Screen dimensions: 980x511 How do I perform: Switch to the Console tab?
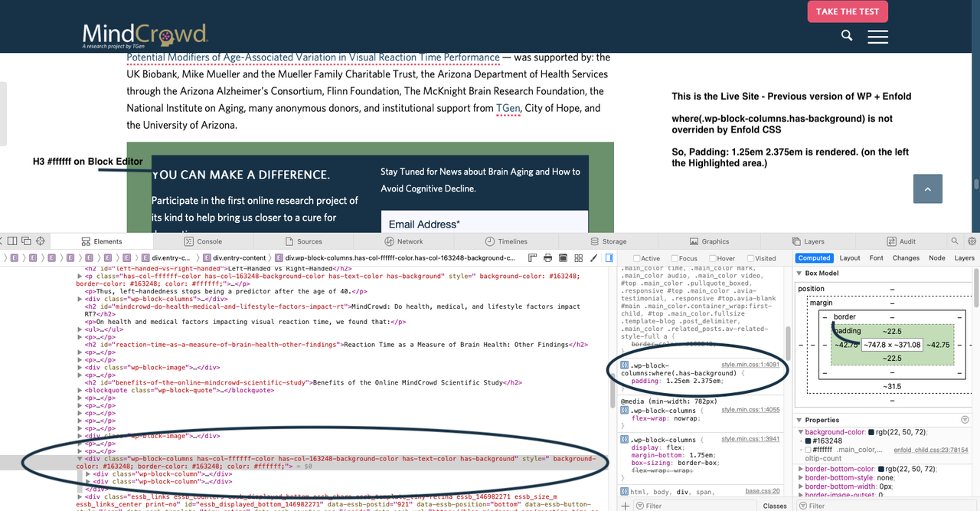coord(204,241)
